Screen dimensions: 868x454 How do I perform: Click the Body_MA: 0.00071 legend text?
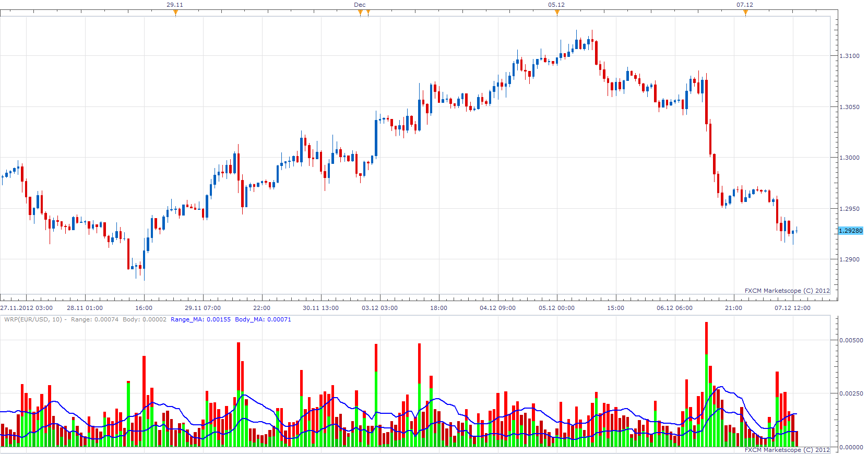click(x=263, y=319)
